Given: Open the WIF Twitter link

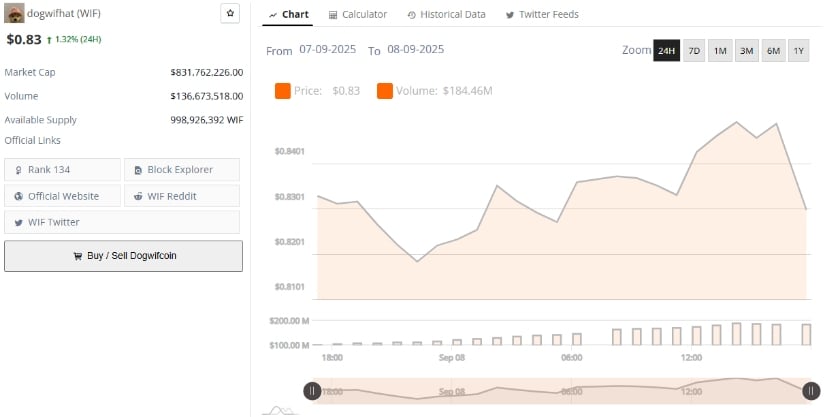Looking at the screenshot, I should pos(122,222).
